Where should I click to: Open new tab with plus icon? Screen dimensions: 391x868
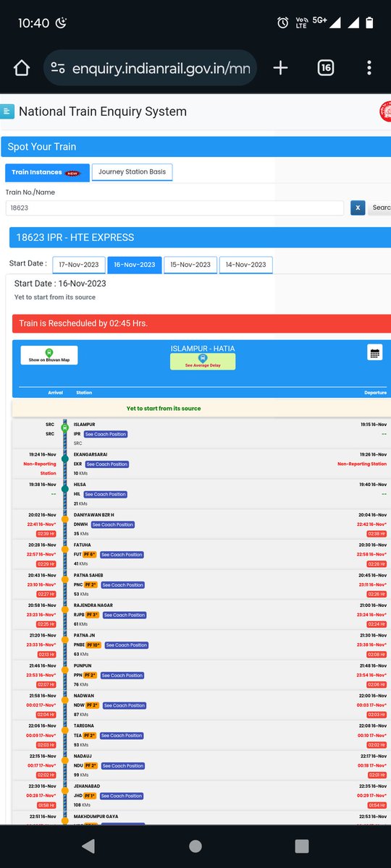coord(280,68)
